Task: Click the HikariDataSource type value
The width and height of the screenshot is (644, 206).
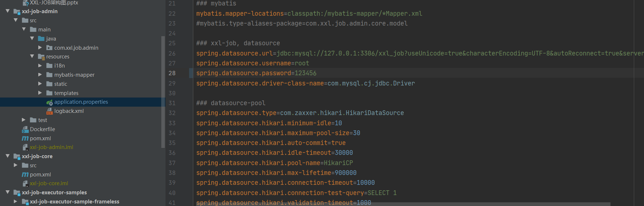Action: tap(342, 113)
